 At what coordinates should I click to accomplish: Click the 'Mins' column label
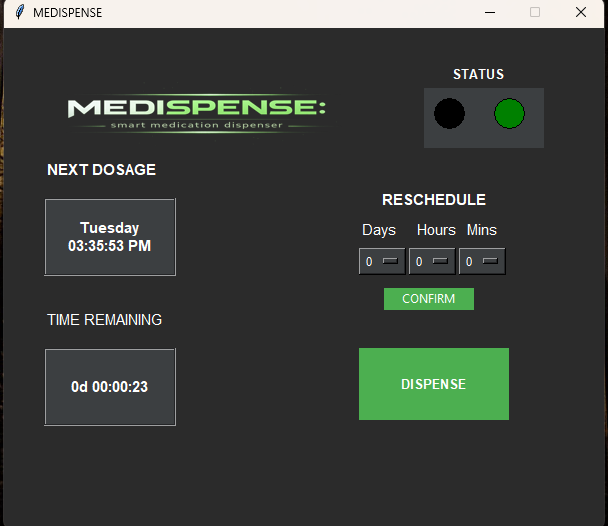482,230
